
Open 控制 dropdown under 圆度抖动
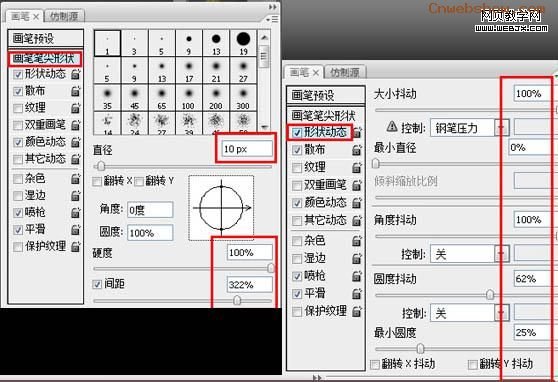501,313
